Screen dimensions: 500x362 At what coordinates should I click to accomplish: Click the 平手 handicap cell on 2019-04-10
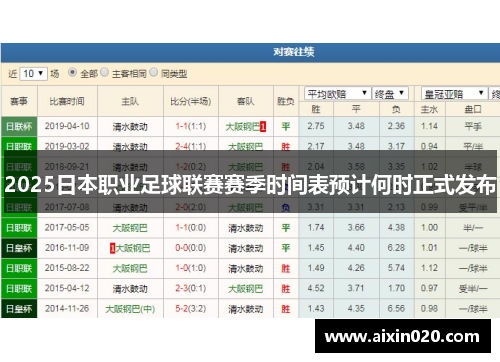tap(473, 127)
